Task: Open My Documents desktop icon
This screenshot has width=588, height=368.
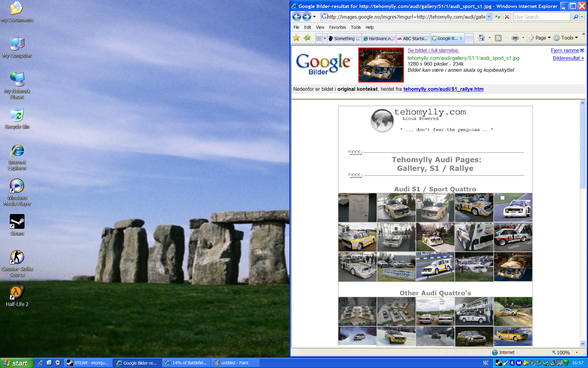Action: (17, 12)
